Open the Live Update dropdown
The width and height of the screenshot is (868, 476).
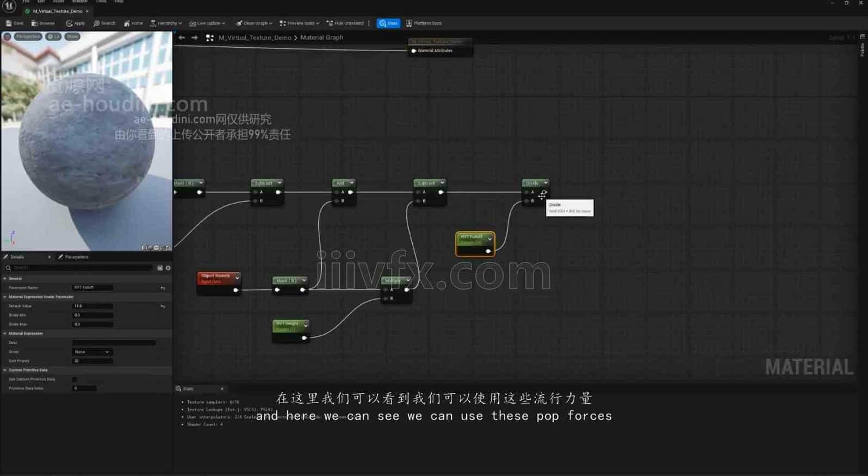(x=207, y=23)
